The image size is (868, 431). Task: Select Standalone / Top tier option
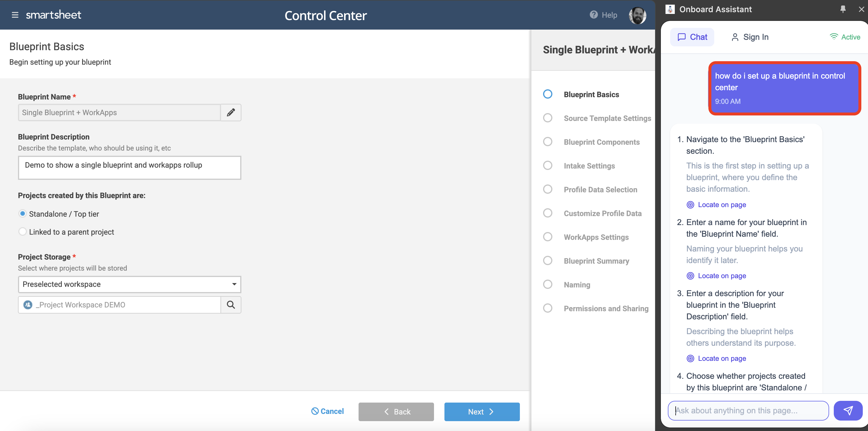point(23,214)
